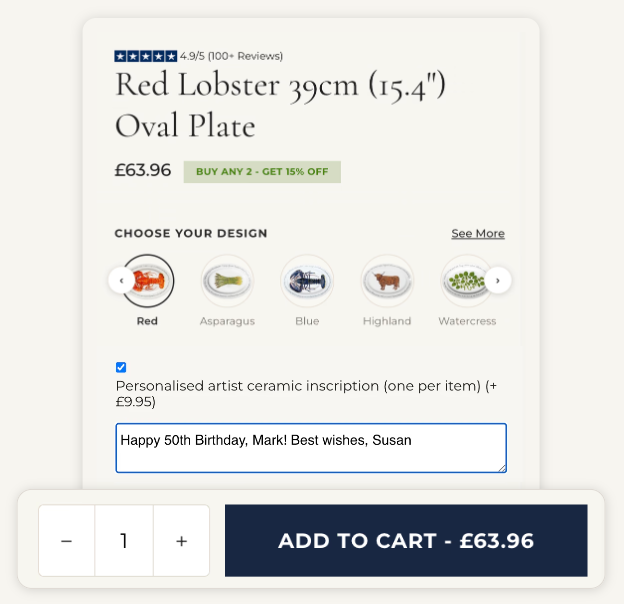624x604 pixels.
Task: Click the Red Lobster Oval Plate title
Action: coord(280,105)
